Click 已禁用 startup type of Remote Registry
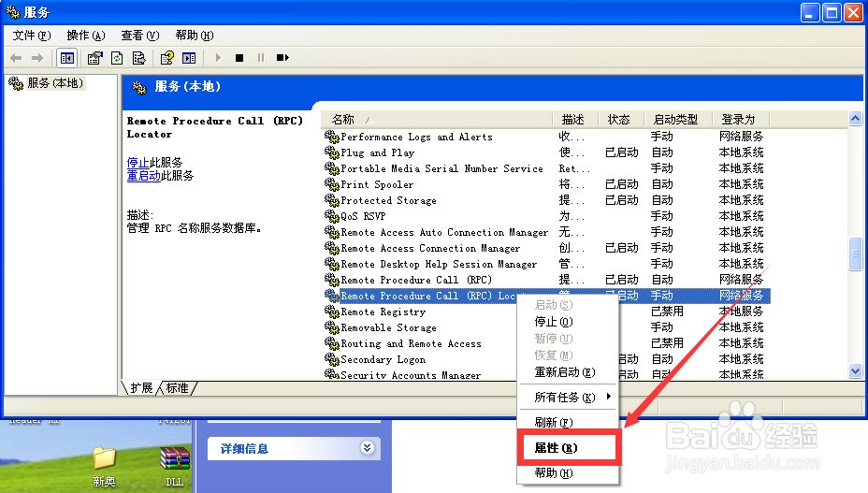Screen dimensions: 868x493 [667, 312]
